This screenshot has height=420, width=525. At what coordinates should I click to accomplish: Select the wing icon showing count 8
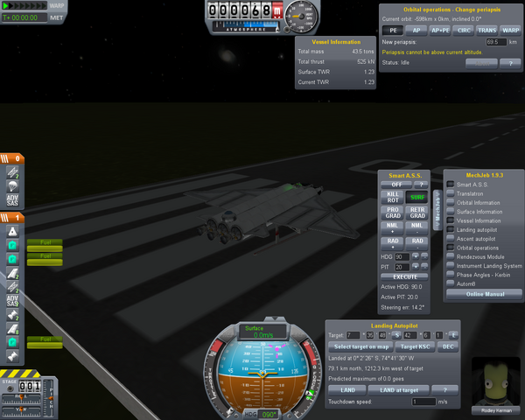12,329
